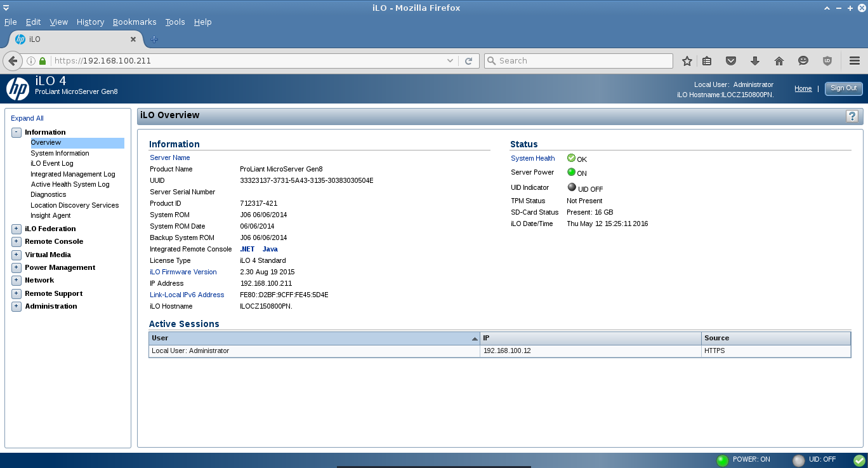This screenshot has width=868, height=468.
Task: Click the footer green POWER: ON icon
Action: click(x=722, y=460)
